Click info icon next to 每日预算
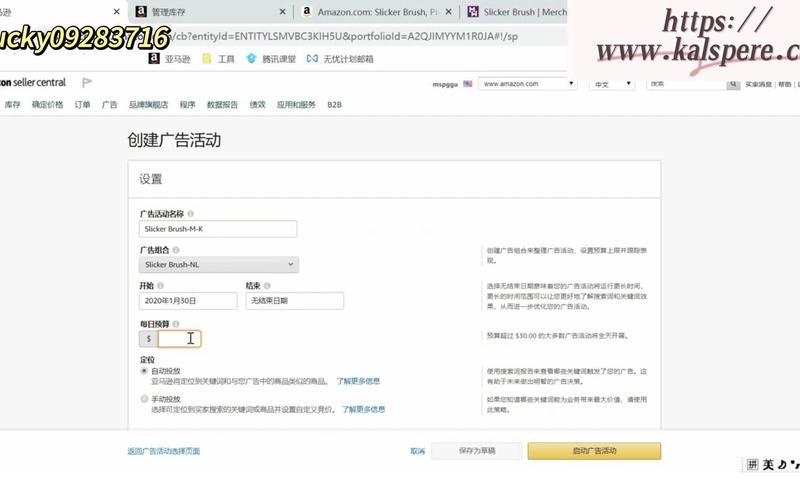The height and width of the screenshot is (500, 800). (x=176, y=324)
